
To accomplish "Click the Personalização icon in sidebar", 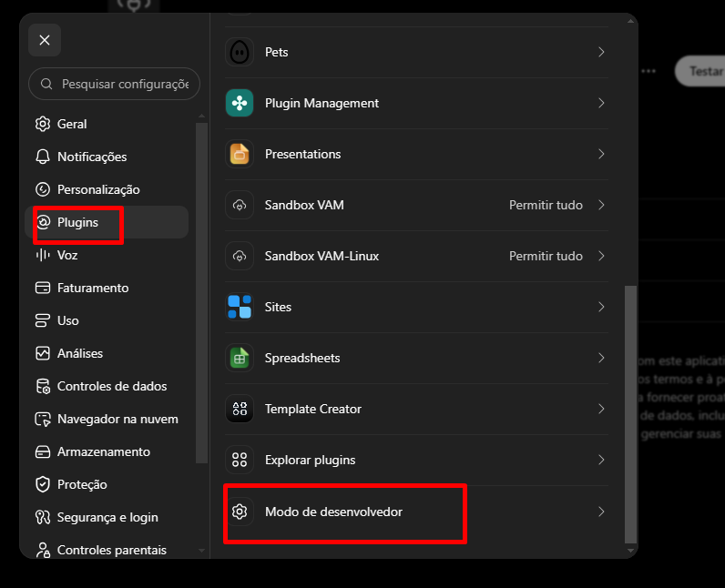I will click(43, 189).
